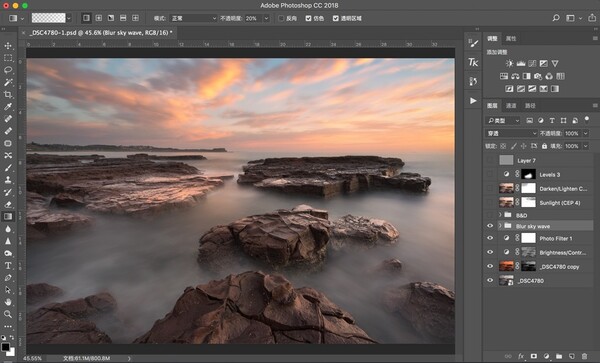The height and width of the screenshot is (363, 600).
Task: Select the Type tool
Action: pos(8,265)
